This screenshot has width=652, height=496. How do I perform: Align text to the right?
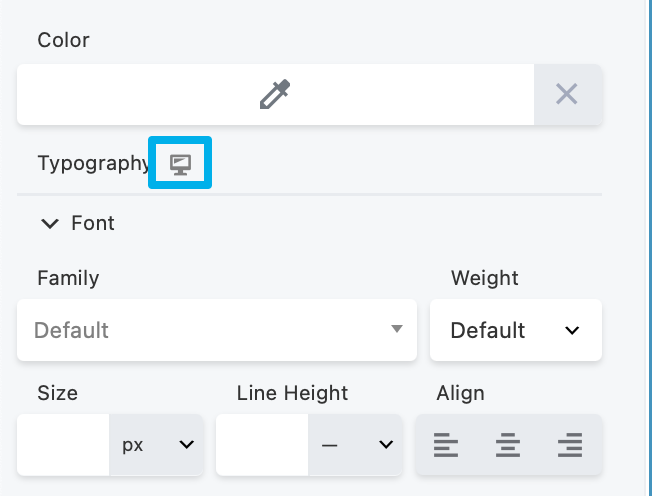pos(570,445)
